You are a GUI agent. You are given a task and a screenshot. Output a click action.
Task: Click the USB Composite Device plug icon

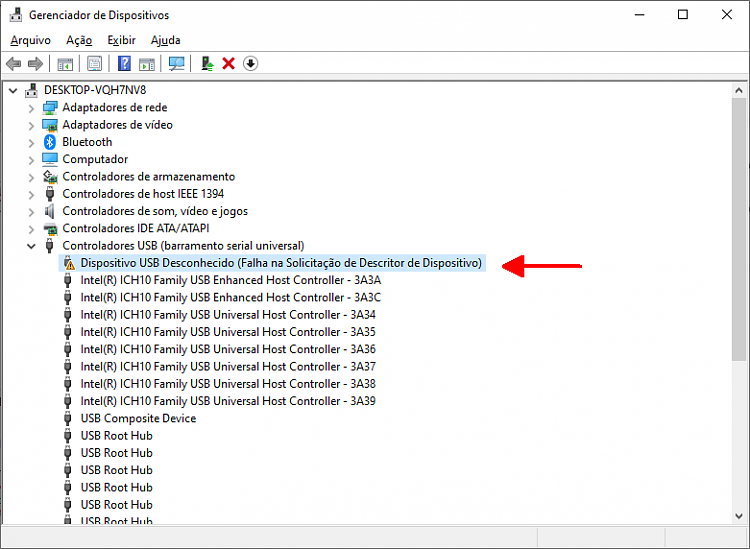tap(68, 418)
